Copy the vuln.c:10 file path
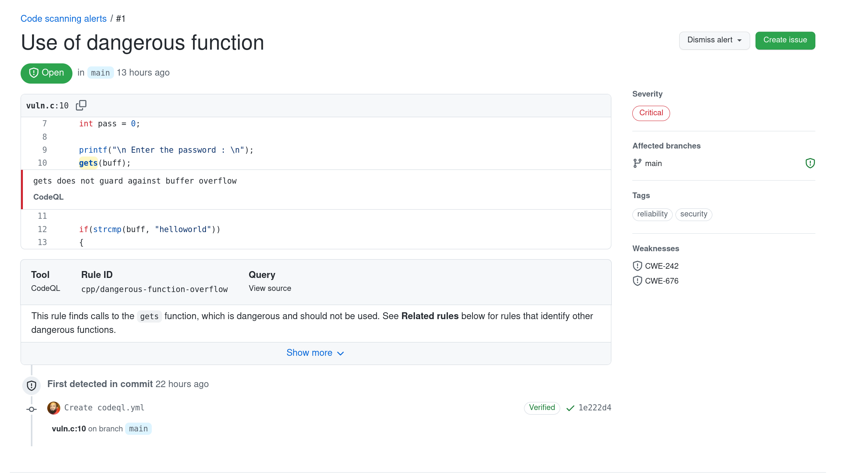 pyautogui.click(x=81, y=105)
